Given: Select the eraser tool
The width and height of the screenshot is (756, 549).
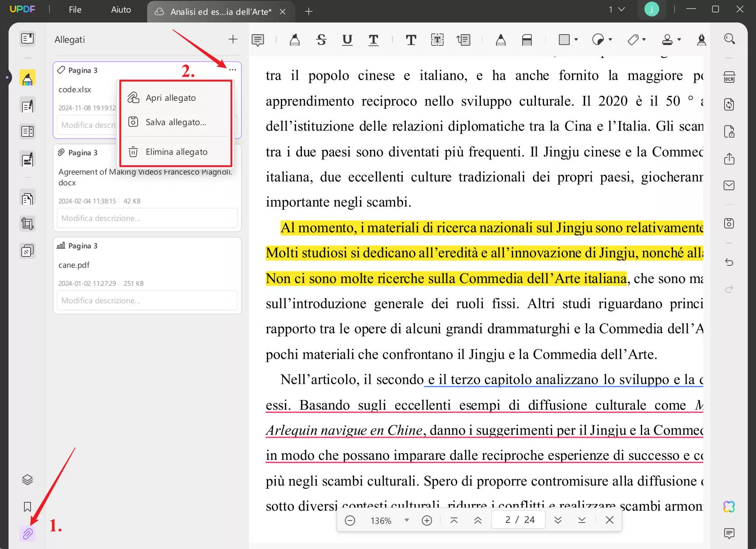Looking at the screenshot, I should coord(527,40).
